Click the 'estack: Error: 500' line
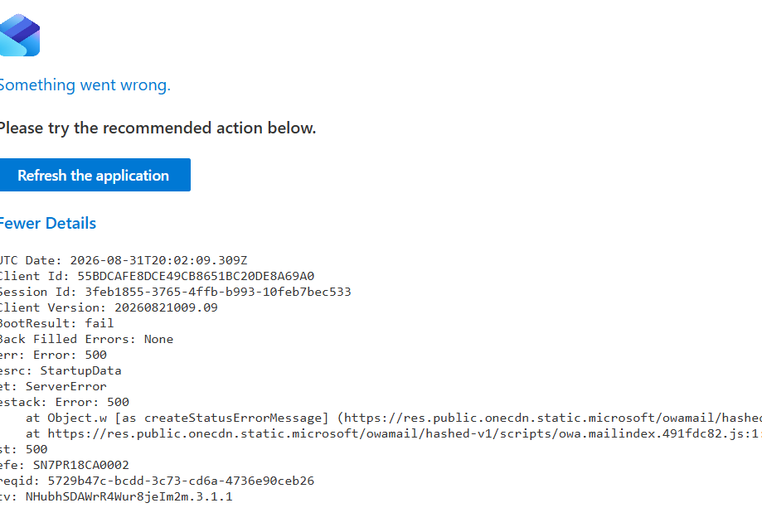This screenshot has width=762, height=532. 64,402
